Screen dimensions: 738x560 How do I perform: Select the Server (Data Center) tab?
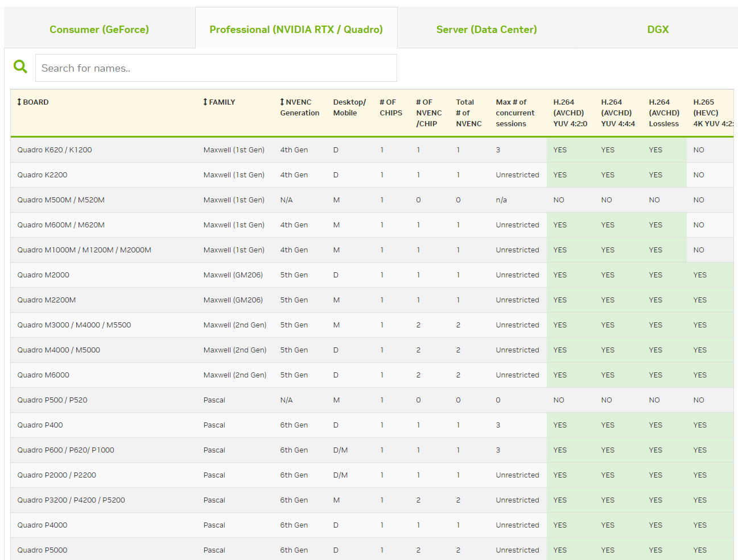486,30
